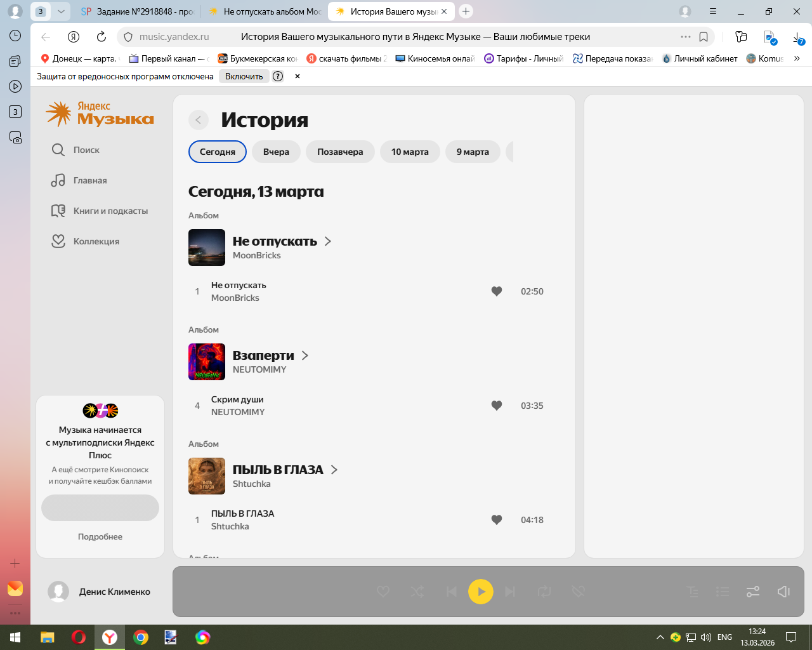Go to Главная in the music sidebar

(x=79, y=180)
